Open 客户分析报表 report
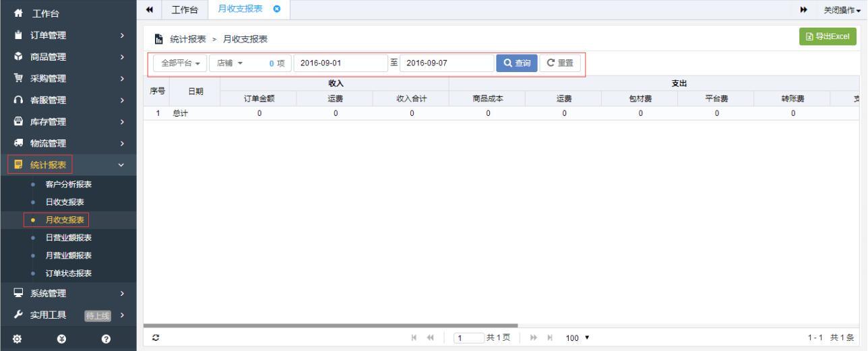868x351 pixels. click(x=68, y=185)
